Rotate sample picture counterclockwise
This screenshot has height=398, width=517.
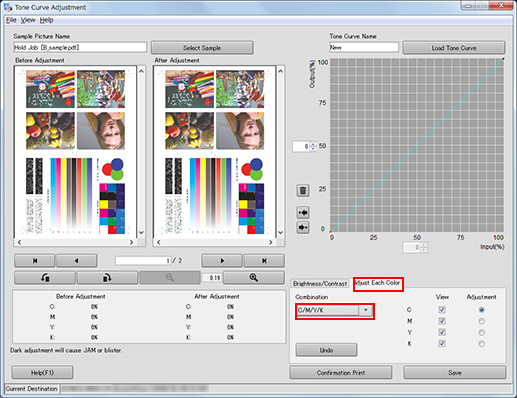pos(45,278)
